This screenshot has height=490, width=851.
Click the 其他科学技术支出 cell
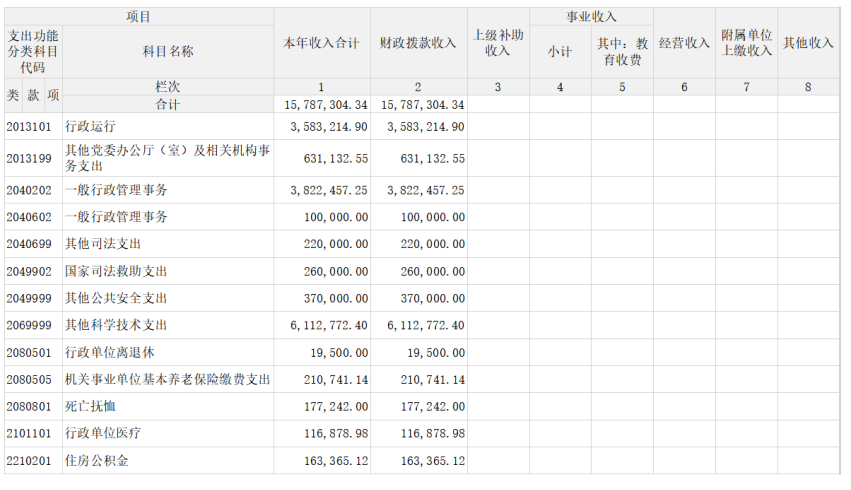(x=167, y=325)
